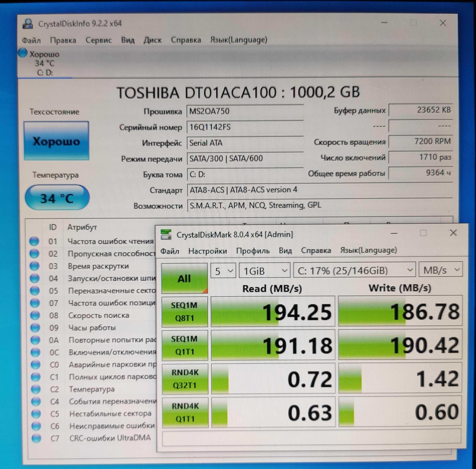Click status orb for attribute C6 Неисправимые ошибки
The height and width of the screenshot is (469, 476).
click(x=36, y=426)
